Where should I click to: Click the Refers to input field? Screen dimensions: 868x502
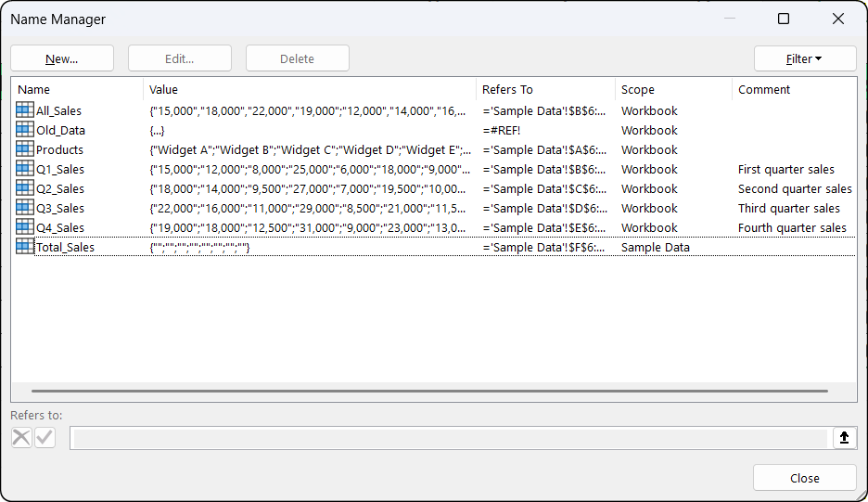point(449,438)
